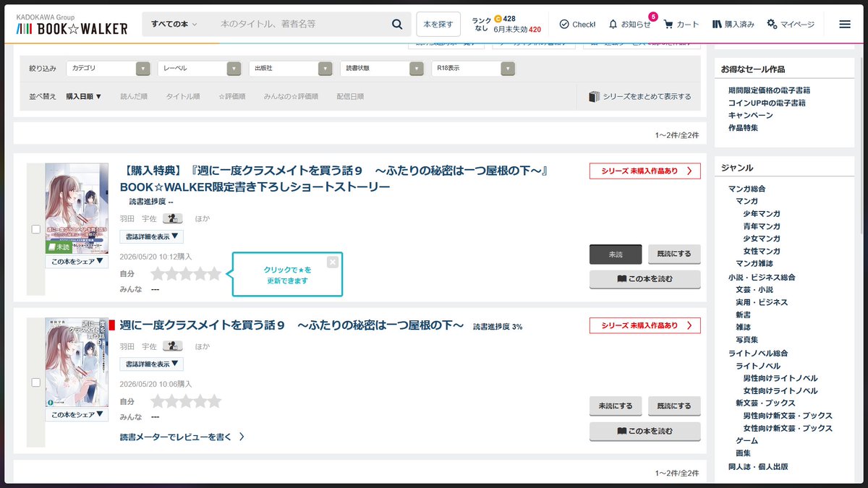Open 期間限定価格の電子書籍 link
868x488 pixels.
[x=769, y=90]
